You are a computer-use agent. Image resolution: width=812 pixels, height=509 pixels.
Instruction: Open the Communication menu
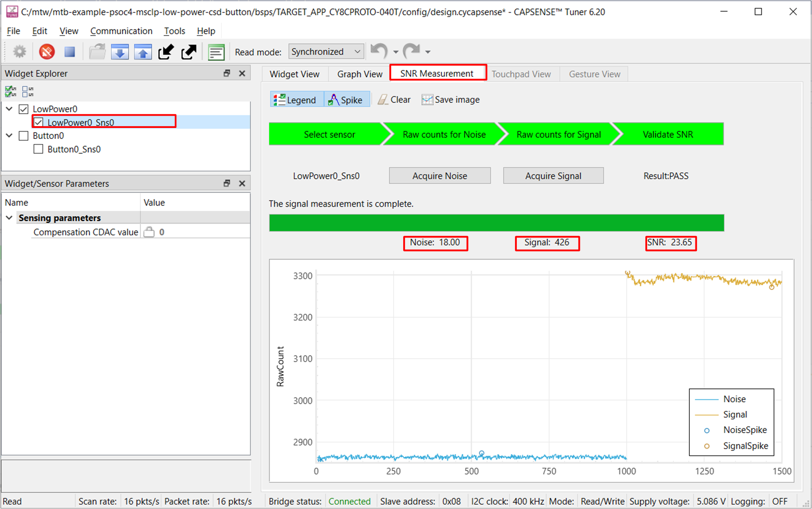[121, 31]
